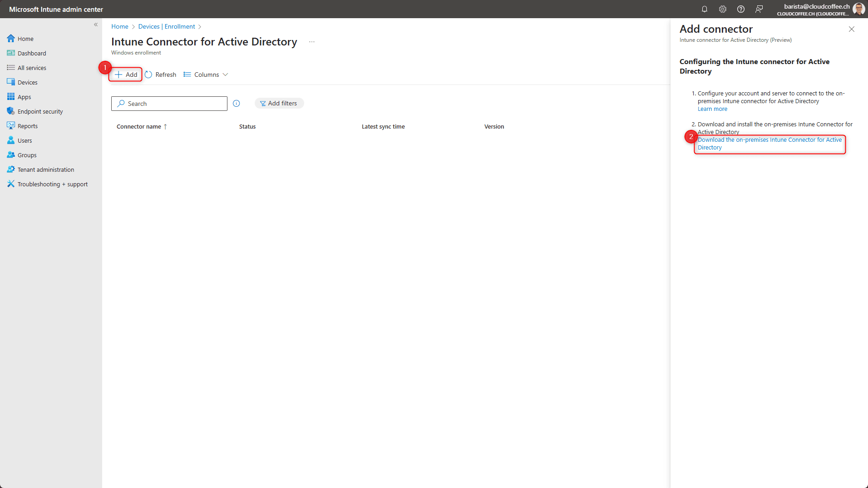Open Troubleshooting + support section
The image size is (868, 488).
(52, 184)
